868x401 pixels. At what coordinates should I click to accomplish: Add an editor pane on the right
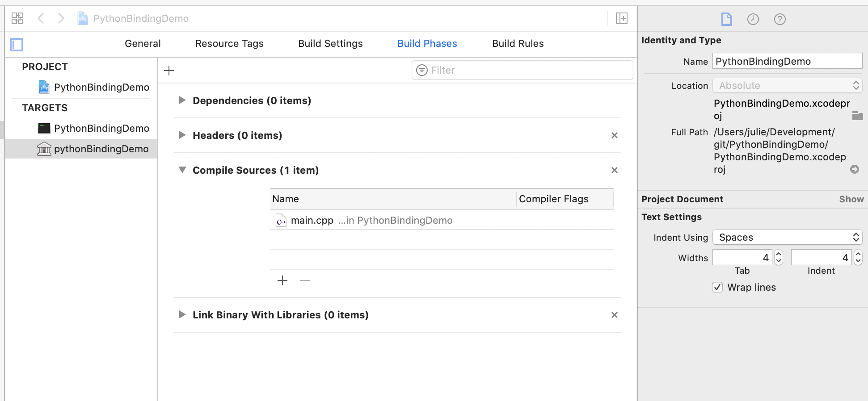coord(622,18)
